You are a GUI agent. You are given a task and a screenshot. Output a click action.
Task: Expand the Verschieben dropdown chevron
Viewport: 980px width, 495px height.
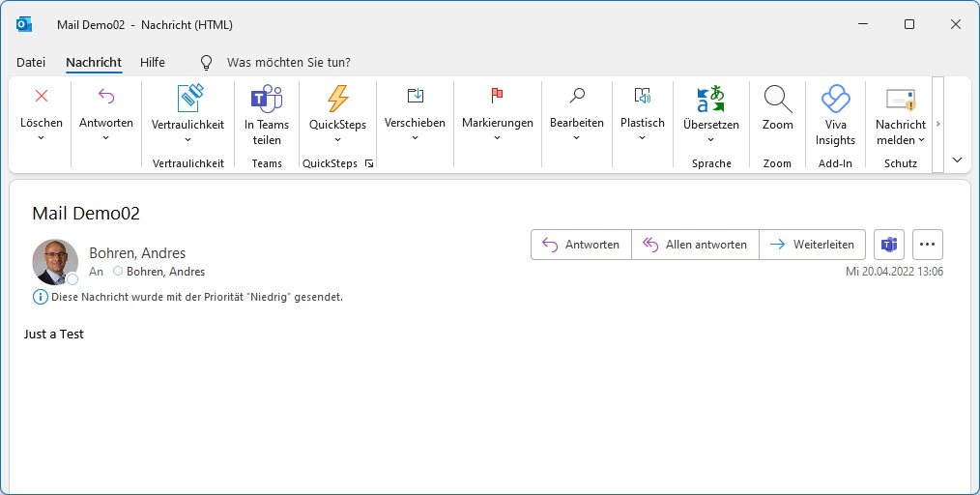click(x=415, y=137)
